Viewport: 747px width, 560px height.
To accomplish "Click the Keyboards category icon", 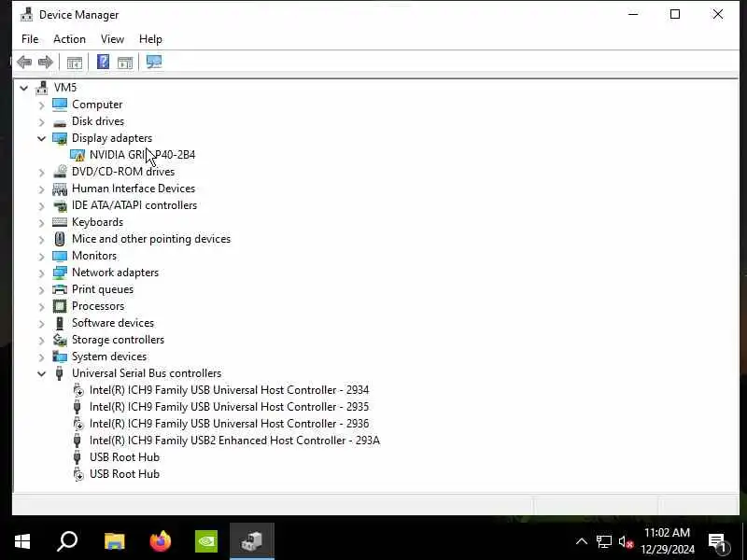I will (60, 222).
